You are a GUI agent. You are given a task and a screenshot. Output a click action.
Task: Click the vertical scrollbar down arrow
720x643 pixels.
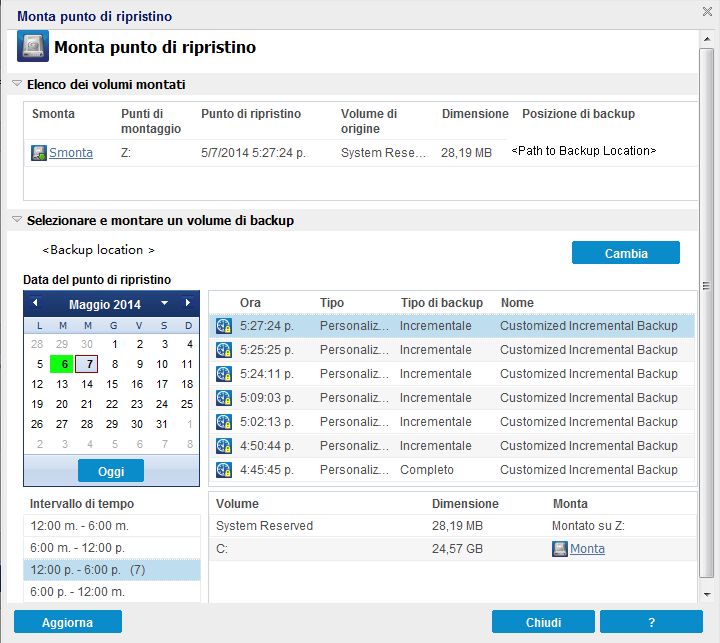707,594
